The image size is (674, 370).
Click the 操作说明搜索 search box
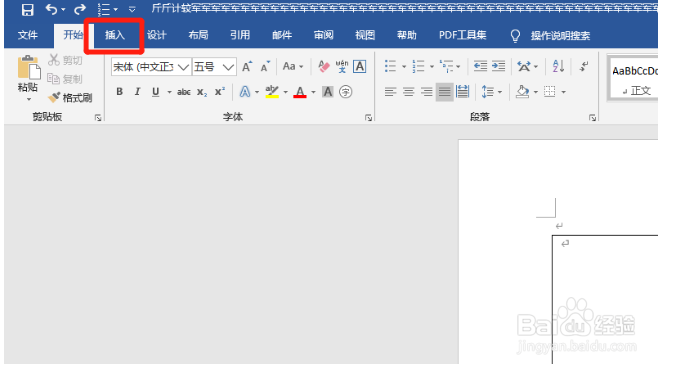[560, 36]
